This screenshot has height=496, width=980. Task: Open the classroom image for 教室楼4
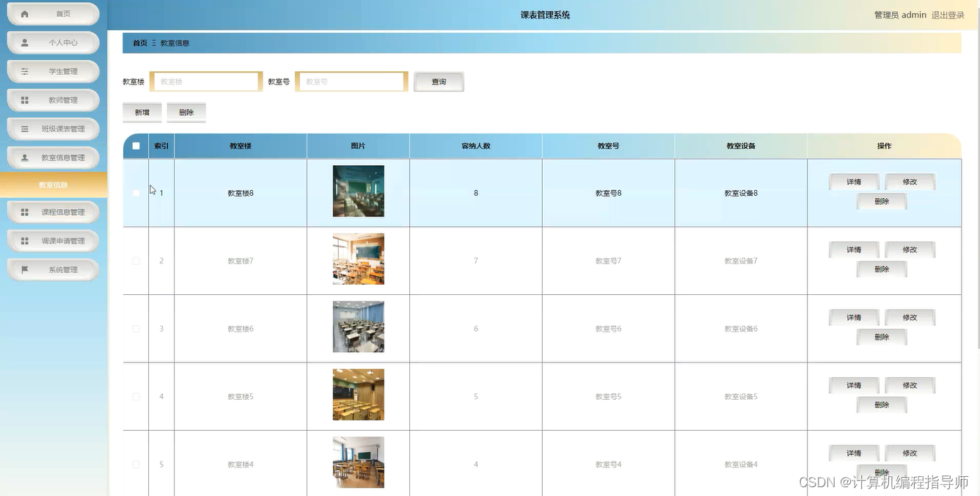(x=358, y=462)
